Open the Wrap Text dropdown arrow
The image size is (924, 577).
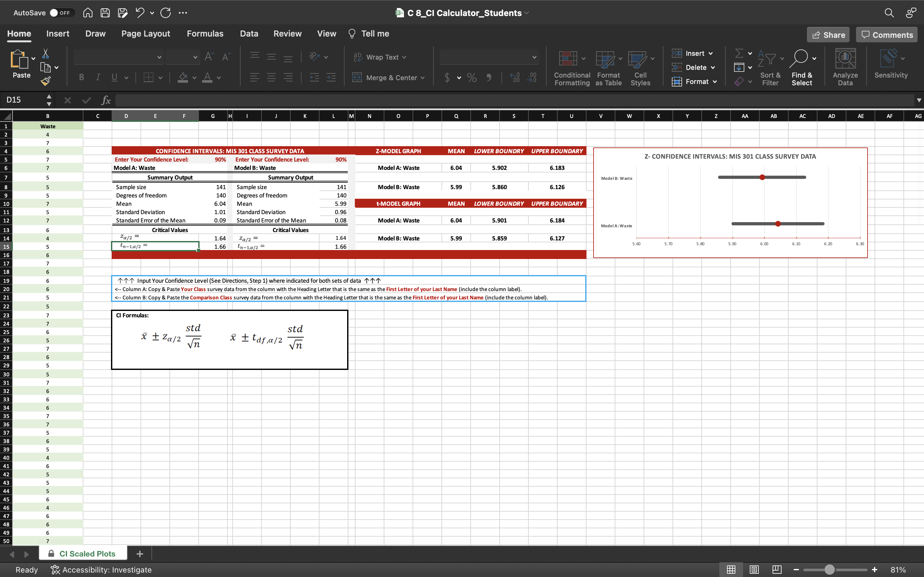(x=404, y=57)
